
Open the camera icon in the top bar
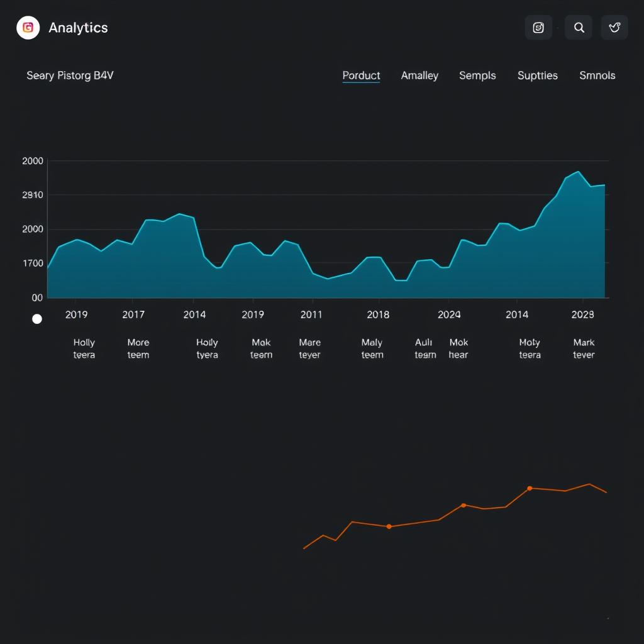pos(538,27)
